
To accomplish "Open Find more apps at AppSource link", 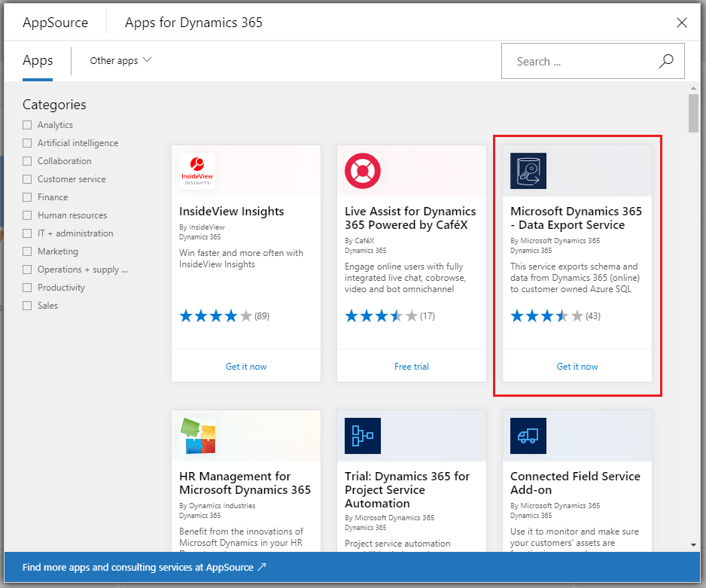I will [144, 567].
